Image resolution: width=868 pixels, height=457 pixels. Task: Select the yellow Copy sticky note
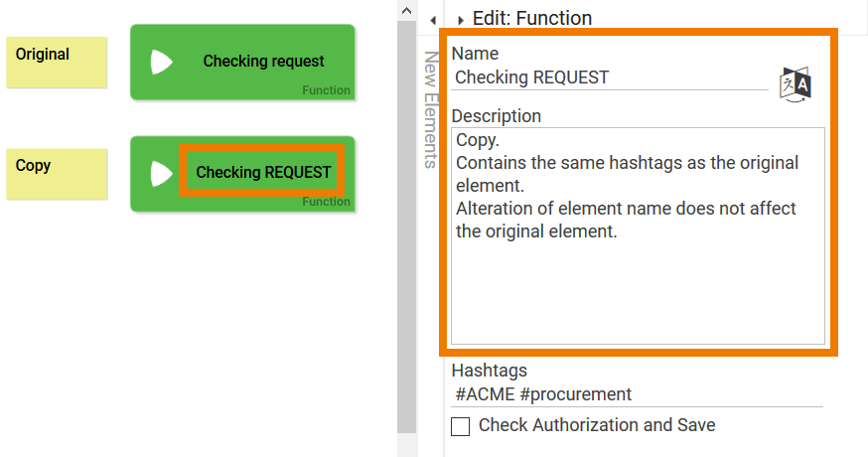click(x=57, y=174)
